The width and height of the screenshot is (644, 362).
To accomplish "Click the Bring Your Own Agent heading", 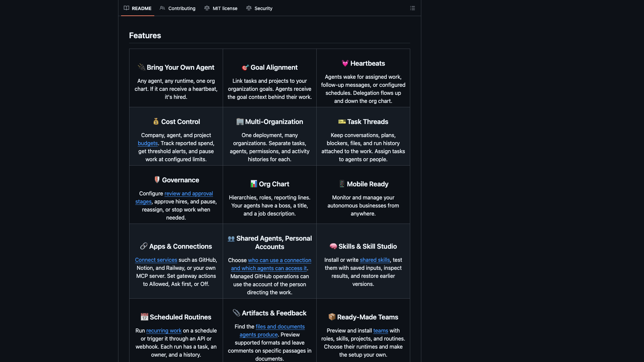I will 180,67.
